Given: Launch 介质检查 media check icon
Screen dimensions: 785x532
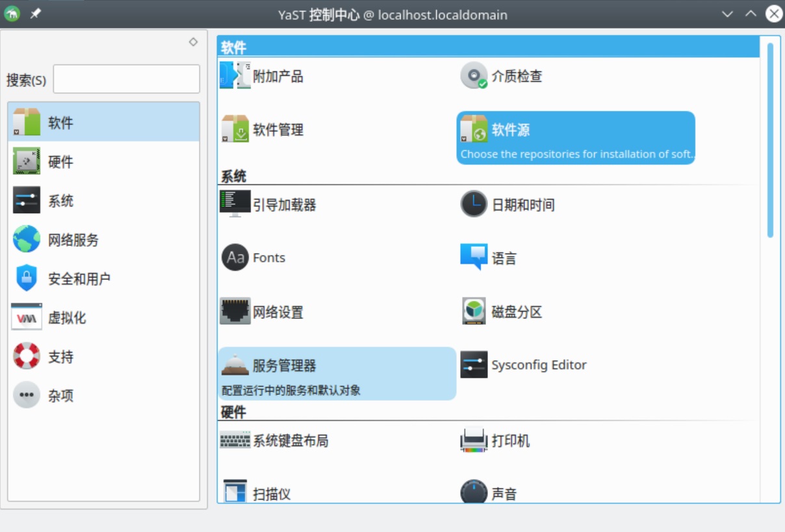Looking at the screenshot, I should click(474, 75).
